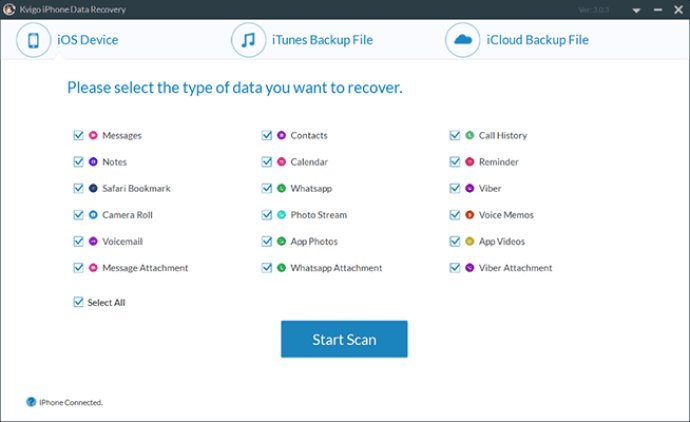Click the Viber category icon
690x422 pixels.
point(470,188)
